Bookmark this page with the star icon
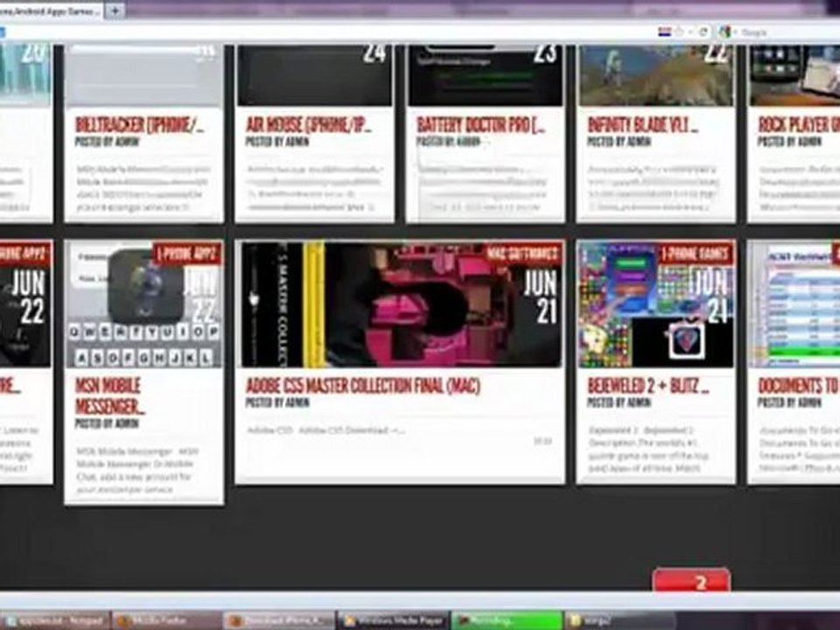840x630 pixels. pyautogui.click(x=680, y=32)
